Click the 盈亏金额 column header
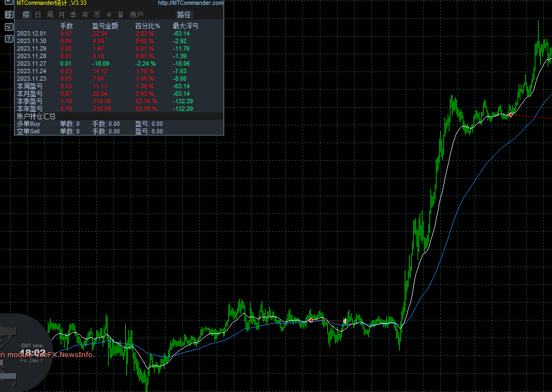The height and width of the screenshot is (392, 552). 105,26
